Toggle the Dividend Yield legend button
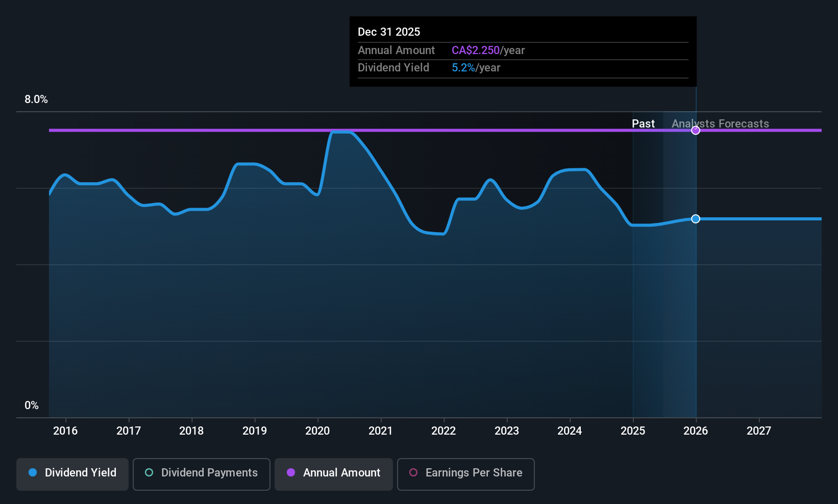The width and height of the screenshot is (838, 504). tap(72, 474)
